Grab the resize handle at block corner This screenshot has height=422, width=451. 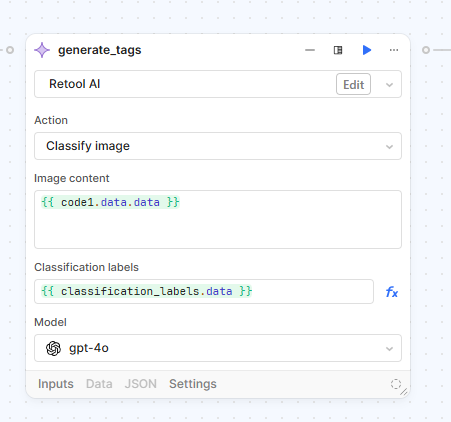click(404, 392)
